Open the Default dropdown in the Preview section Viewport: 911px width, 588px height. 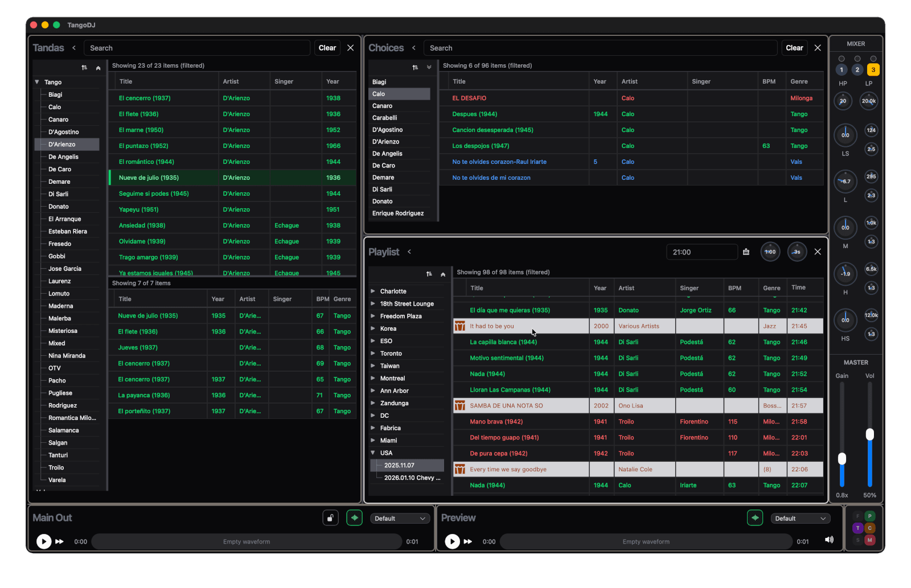[x=800, y=518]
